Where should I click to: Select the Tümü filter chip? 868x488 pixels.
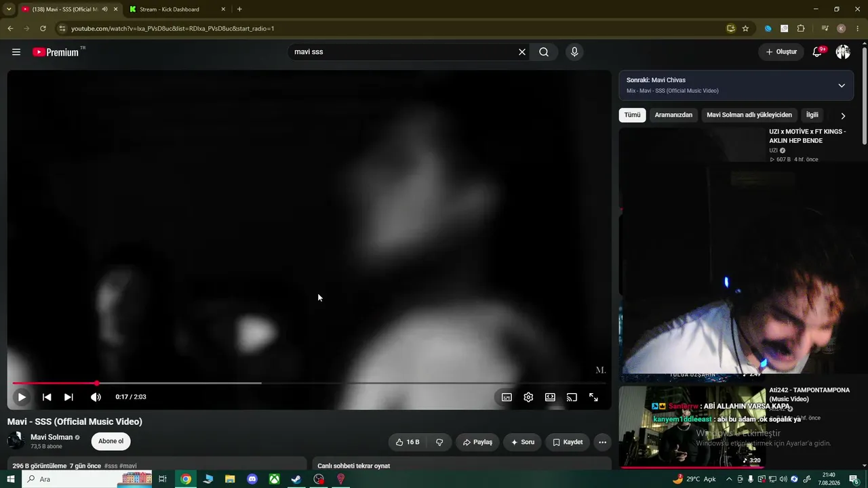click(x=632, y=115)
